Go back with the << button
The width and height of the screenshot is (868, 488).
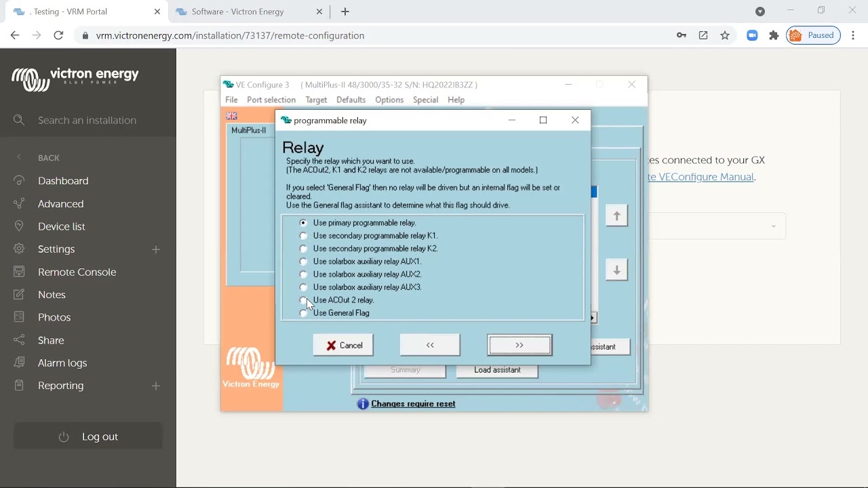430,346
